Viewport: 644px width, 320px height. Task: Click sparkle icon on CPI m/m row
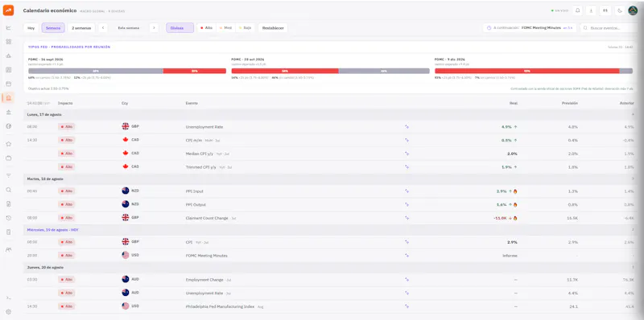pos(407,140)
